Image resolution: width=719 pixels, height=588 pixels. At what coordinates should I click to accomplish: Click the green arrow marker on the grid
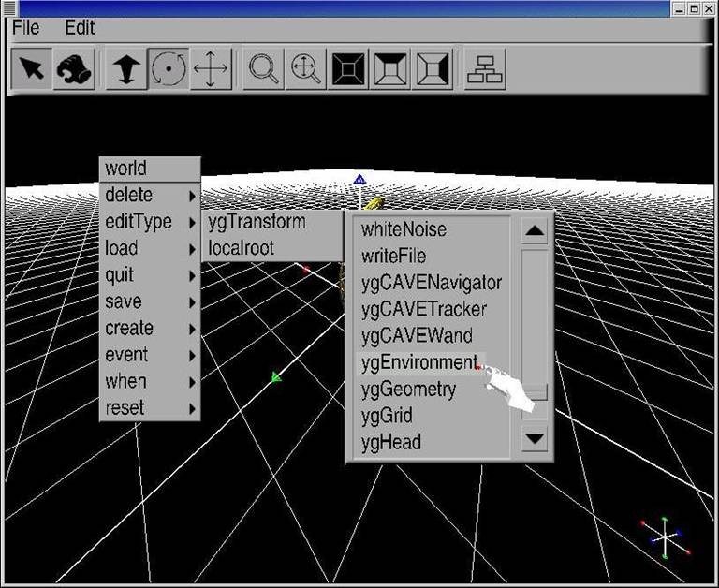coord(275,377)
